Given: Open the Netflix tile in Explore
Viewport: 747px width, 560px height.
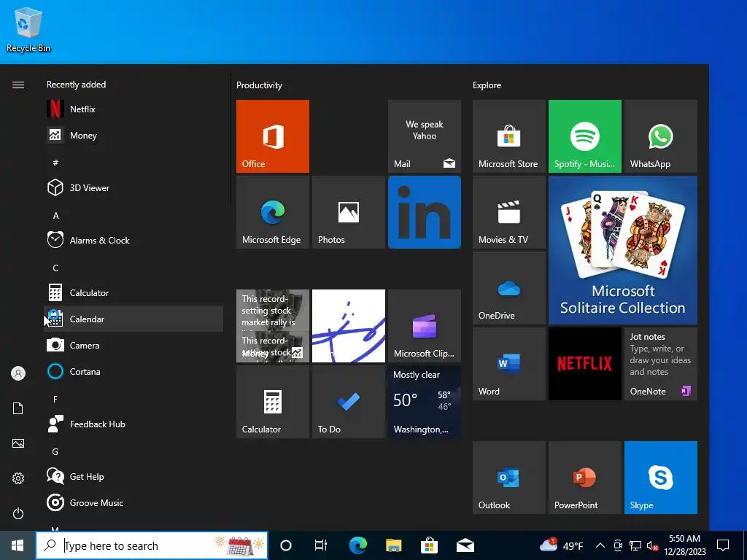Looking at the screenshot, I should 584,363.
